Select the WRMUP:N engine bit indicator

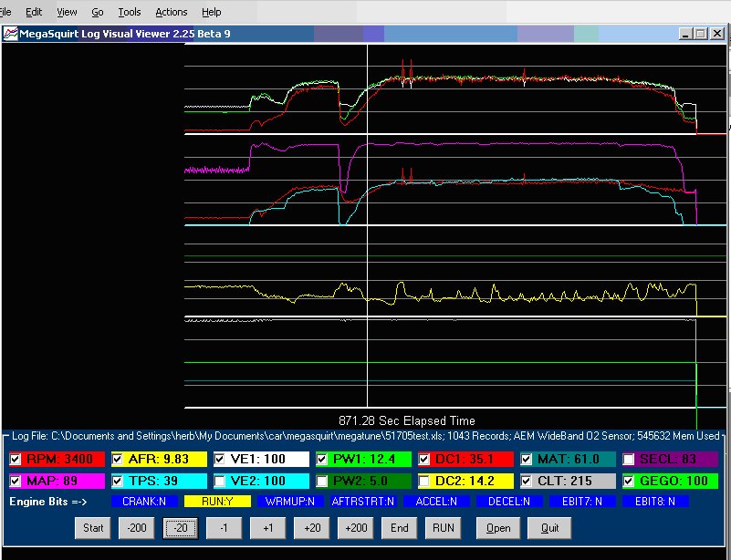tap(290, 502)
